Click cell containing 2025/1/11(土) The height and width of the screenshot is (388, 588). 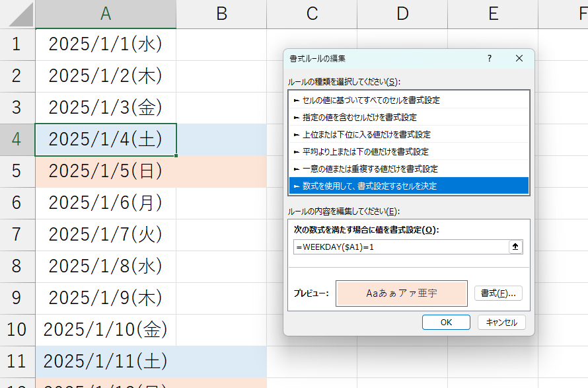(106, 362)
